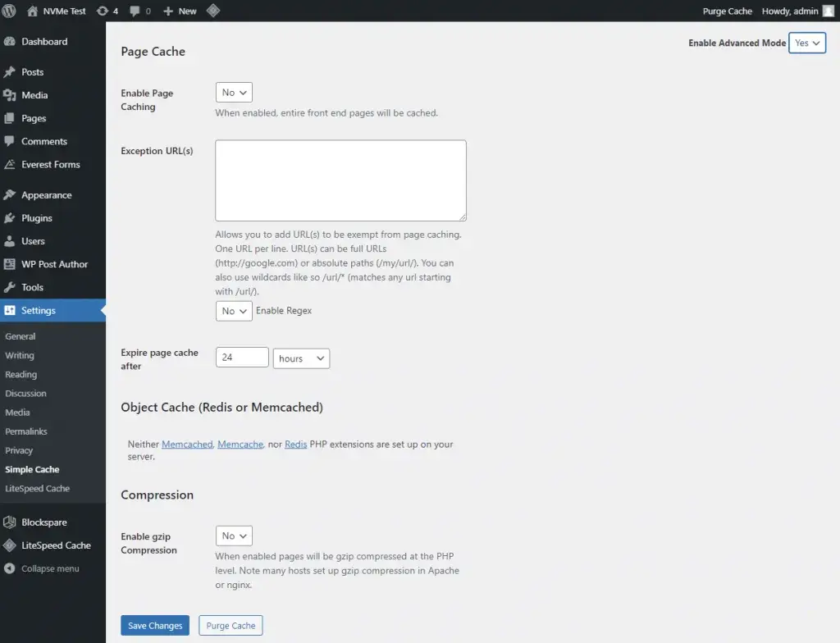Click the home icon beside NVMe Test
Viewport: 840px width, 643px height.
point(32,11)
